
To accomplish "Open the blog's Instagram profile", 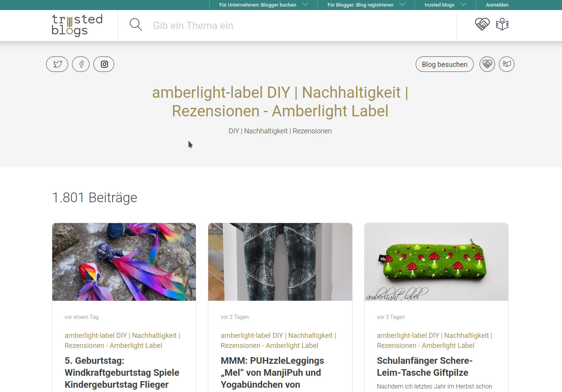I will pyautogui.click(x=104, y=64).
